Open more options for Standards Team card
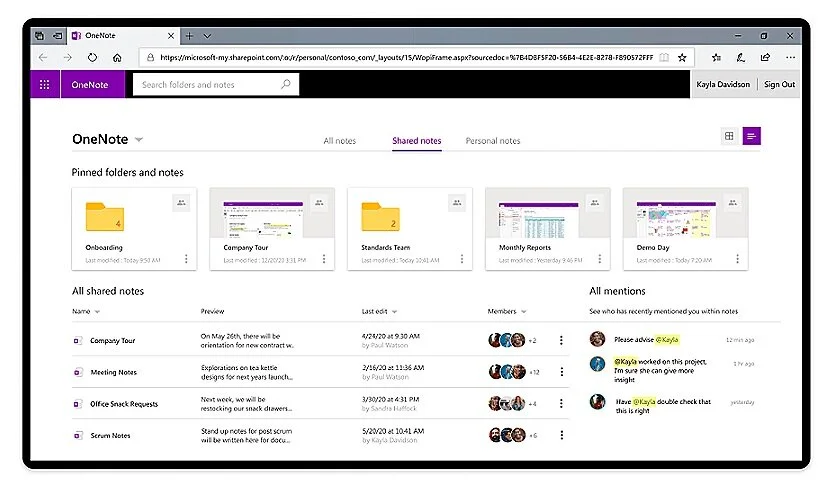This screenshot has width=838, height=486. (462, 259)
